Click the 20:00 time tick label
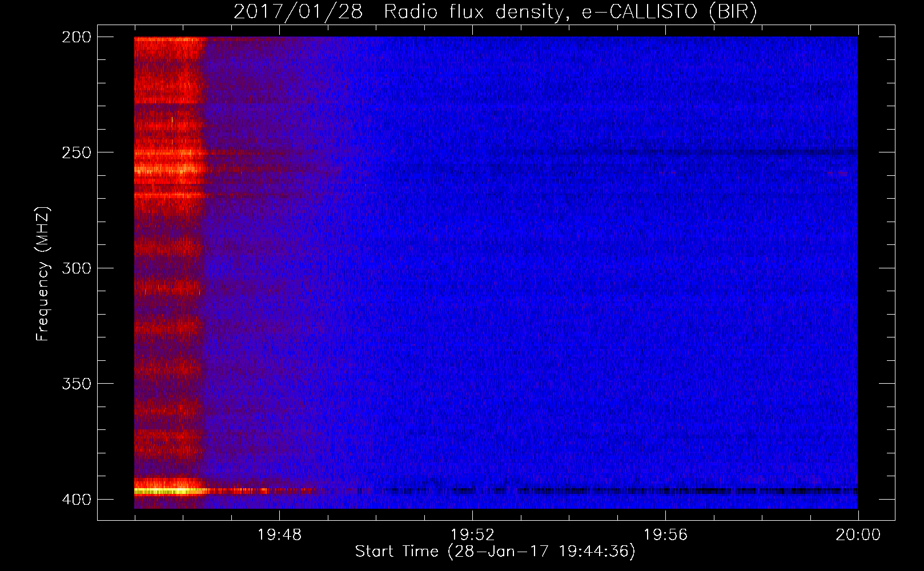924x571 pixels. pyautogui.click(x=858, y=535)
